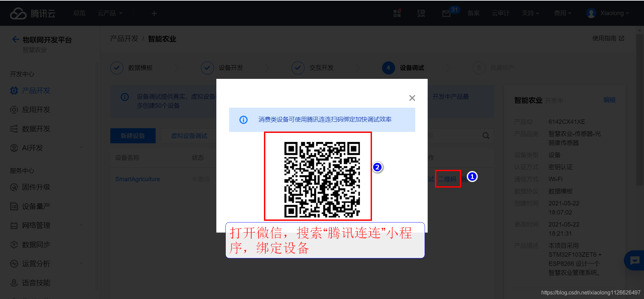
Task: Click the info icon in page banner
Action: [125, 97]
